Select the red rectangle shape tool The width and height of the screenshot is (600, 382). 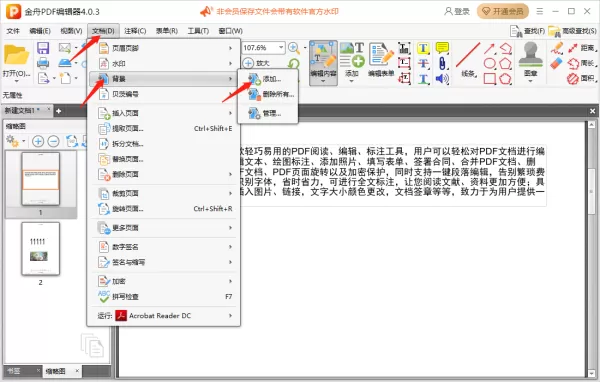pos(489,79)
